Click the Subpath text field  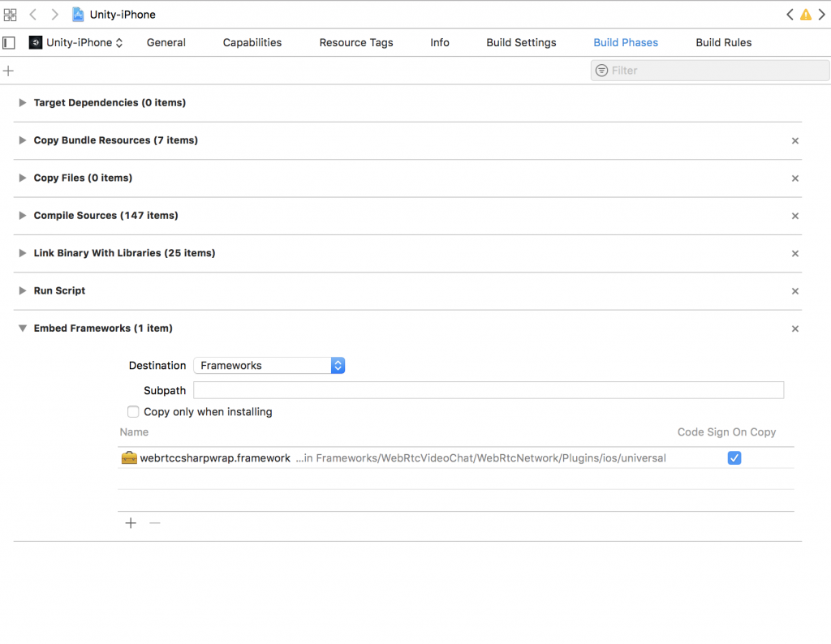[488, 390]
